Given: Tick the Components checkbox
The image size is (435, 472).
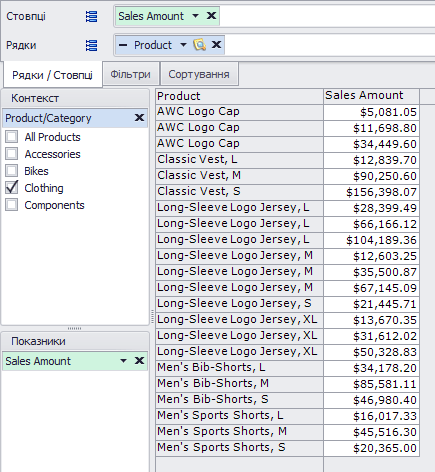Looking at the screenshot, I should pyautogui.click(x=12, y=205).
